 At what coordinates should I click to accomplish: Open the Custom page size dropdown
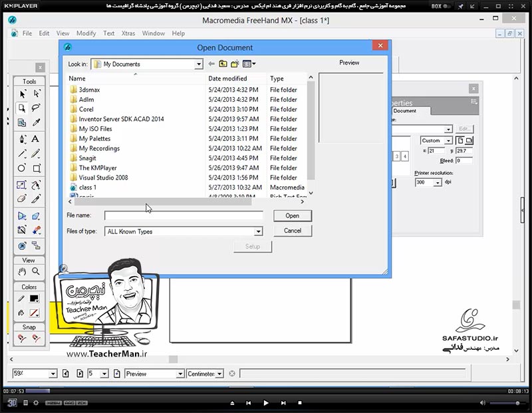448,140
